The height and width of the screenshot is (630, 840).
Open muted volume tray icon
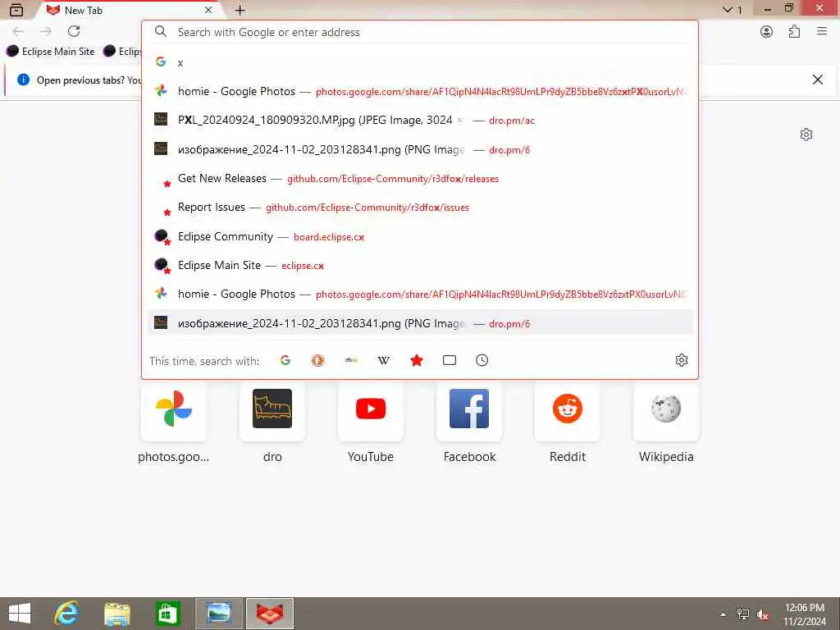coord(763,615)
